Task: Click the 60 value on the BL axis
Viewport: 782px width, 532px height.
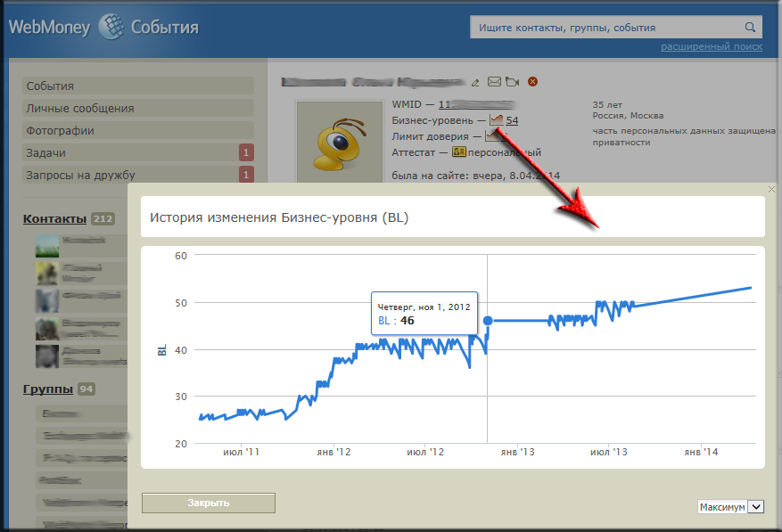Action: tap(181, 256)
